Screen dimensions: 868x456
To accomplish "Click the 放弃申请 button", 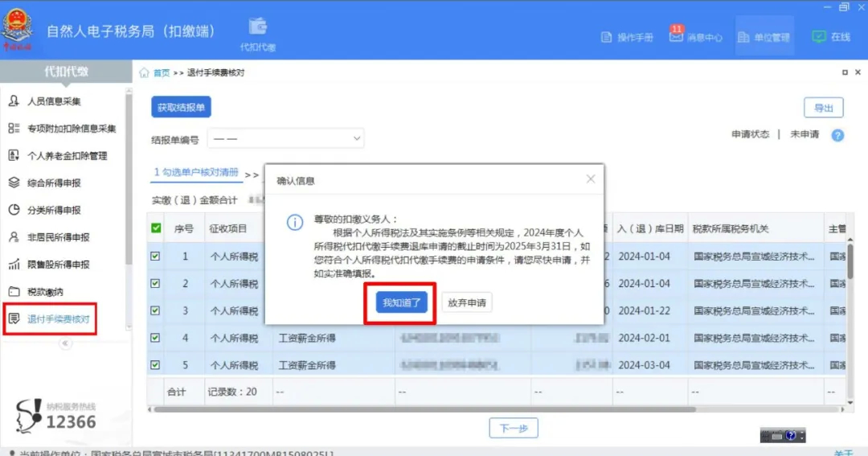I will pos(467,302).
